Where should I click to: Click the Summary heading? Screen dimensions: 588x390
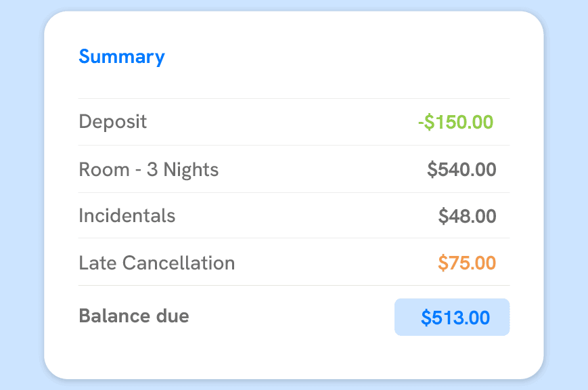[122, 57]
